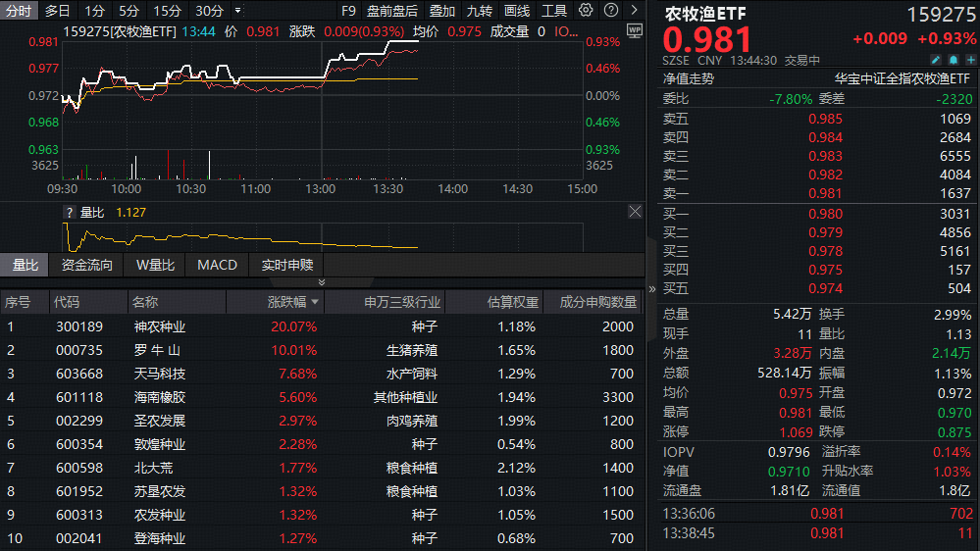Viewport: 980px width, 551px height.
Task: Switch to 5分 timeframe
Action: tap(129, 11)
